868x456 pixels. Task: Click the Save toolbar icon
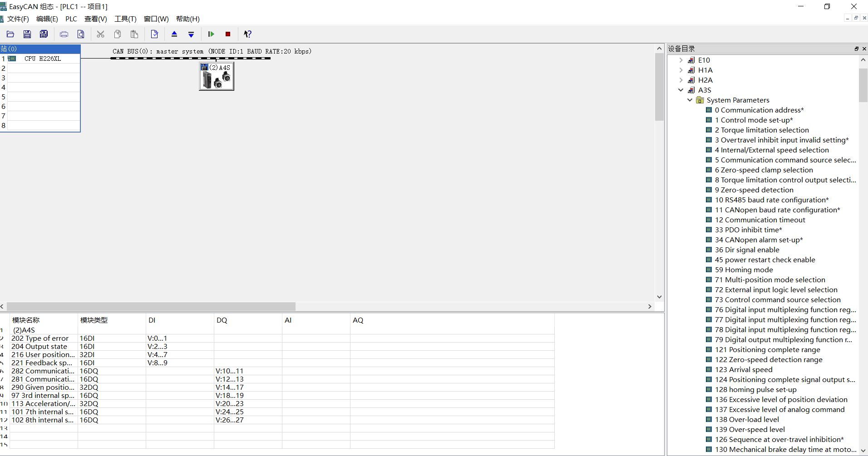[27, 34]
